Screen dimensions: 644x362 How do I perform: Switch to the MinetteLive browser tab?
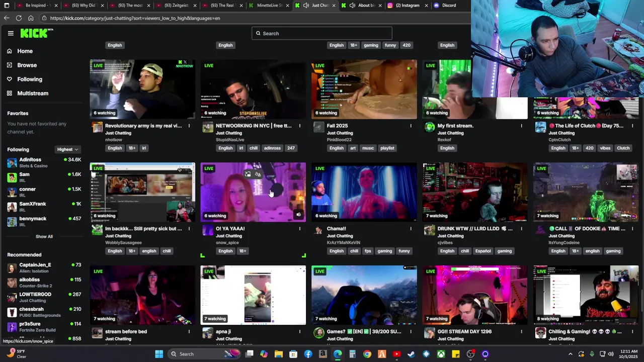(x=269, y=6)
